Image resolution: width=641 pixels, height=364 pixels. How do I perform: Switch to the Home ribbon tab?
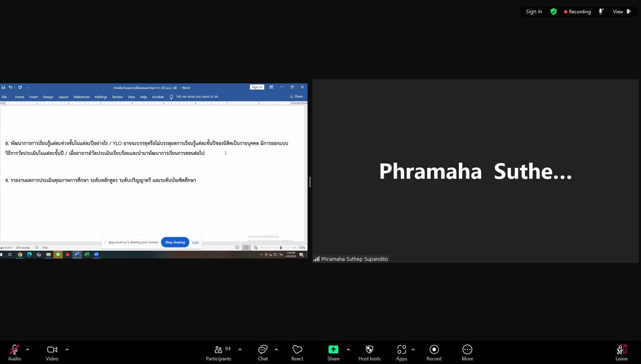[x=19, y=97]
